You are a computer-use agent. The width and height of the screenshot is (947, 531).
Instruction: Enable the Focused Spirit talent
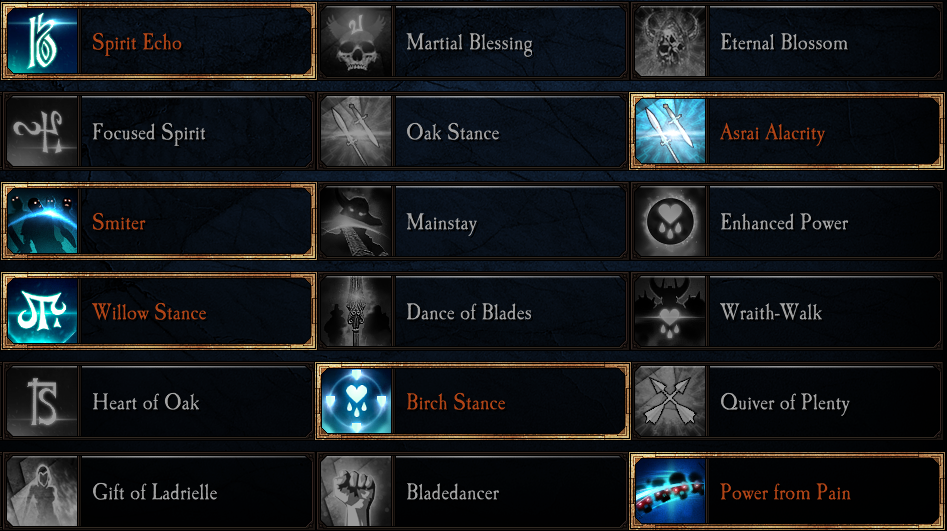tap(148, 133)
